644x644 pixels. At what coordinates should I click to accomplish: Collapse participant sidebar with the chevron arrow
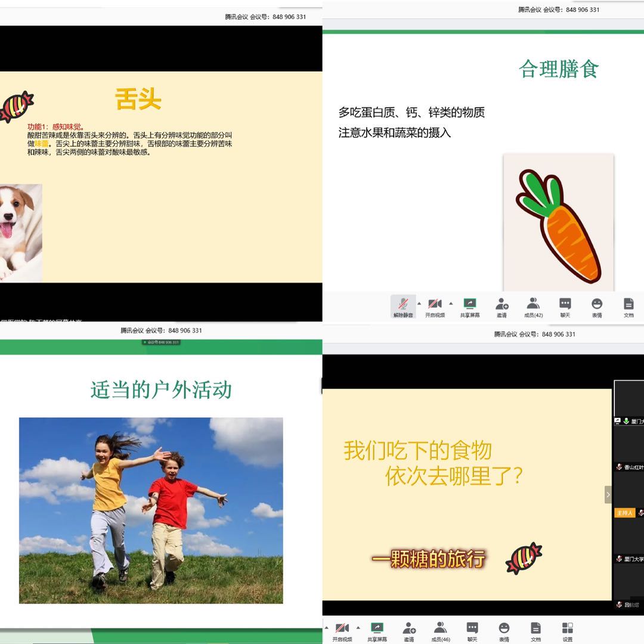click(608, 494)
